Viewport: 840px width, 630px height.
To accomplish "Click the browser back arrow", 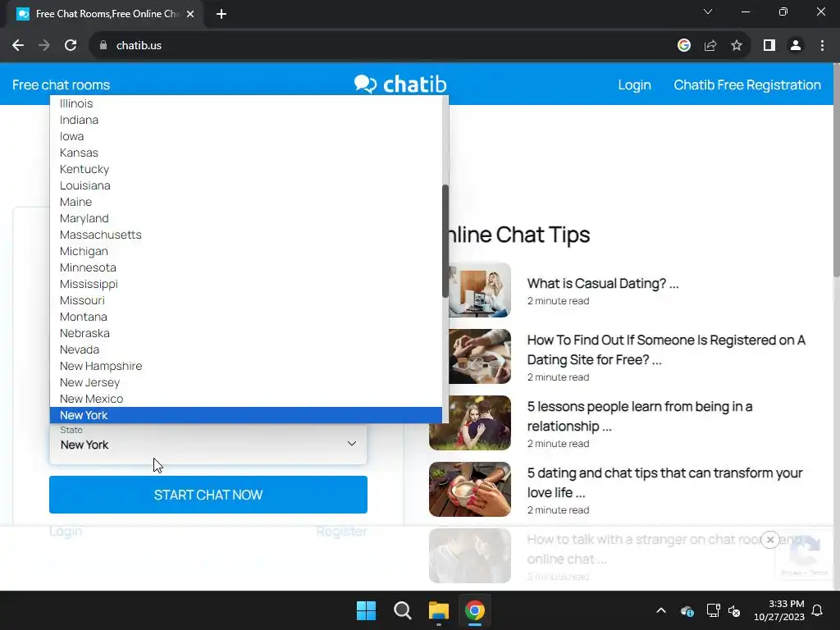I will [x=18, y=46].
